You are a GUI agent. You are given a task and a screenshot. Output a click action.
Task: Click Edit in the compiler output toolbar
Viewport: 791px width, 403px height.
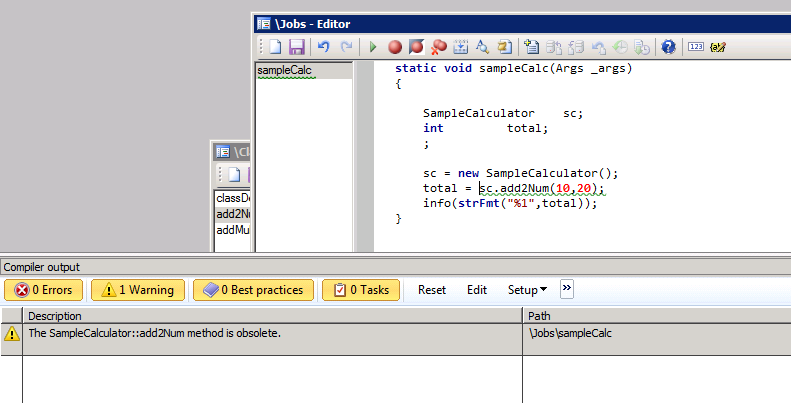pos(477,290)
